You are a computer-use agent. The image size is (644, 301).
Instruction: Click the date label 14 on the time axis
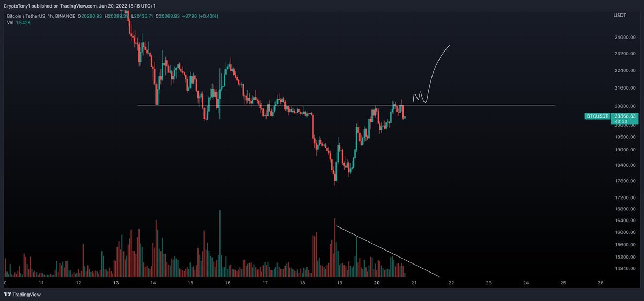click(x=153, y=283)
